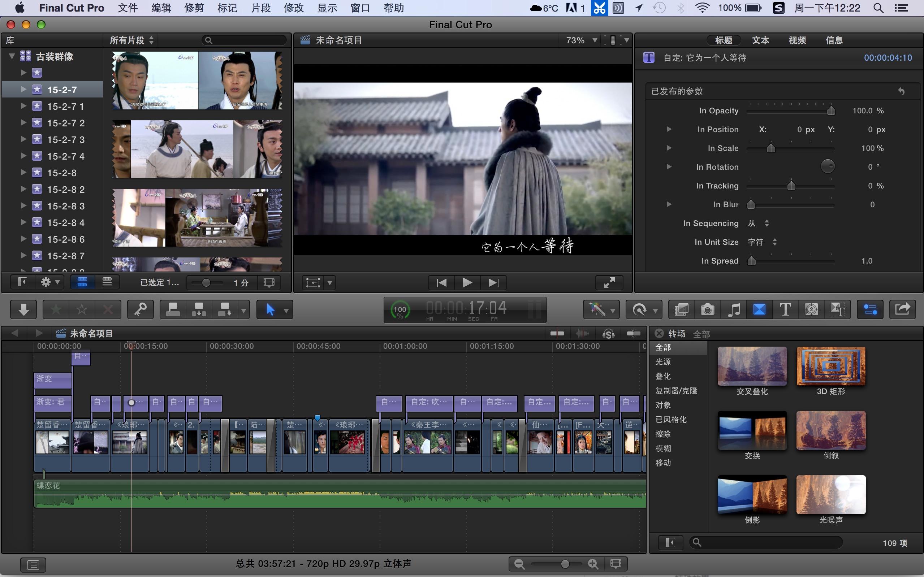Open the share export button

point(902,309)
